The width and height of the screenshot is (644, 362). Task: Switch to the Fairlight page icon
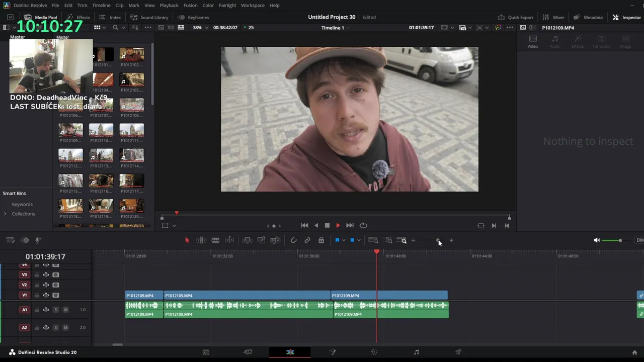pyautogui.click(x=416, y=352)
